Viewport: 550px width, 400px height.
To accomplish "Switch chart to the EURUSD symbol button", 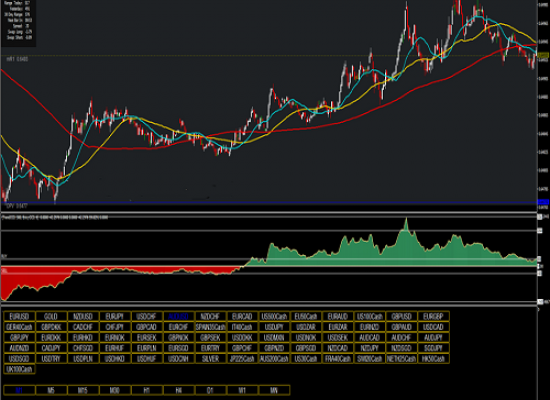I will click(x=19, y=316).
